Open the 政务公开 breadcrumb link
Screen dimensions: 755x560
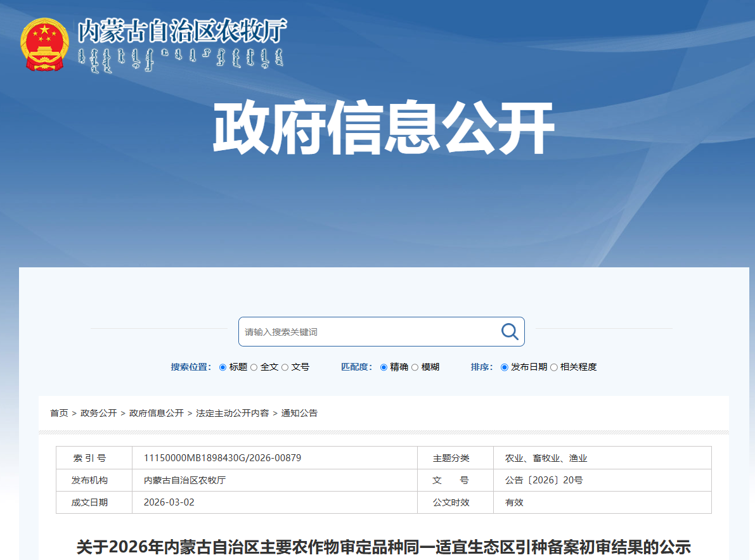(x=98, y=413)
